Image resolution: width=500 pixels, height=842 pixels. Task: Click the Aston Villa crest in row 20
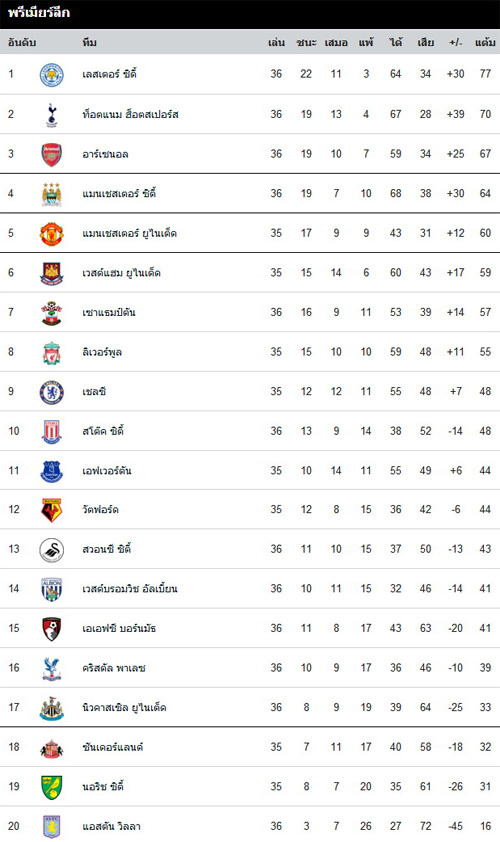(x=52, y=826)
